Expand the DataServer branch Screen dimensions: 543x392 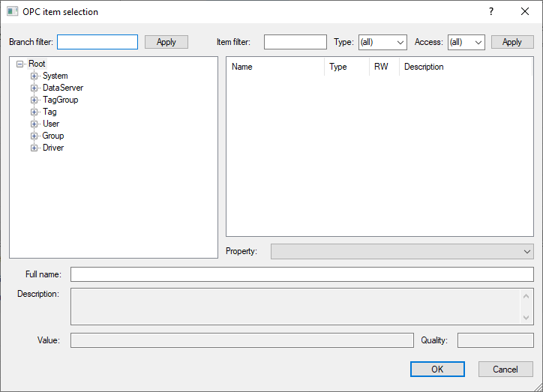(x=34, y=88)
